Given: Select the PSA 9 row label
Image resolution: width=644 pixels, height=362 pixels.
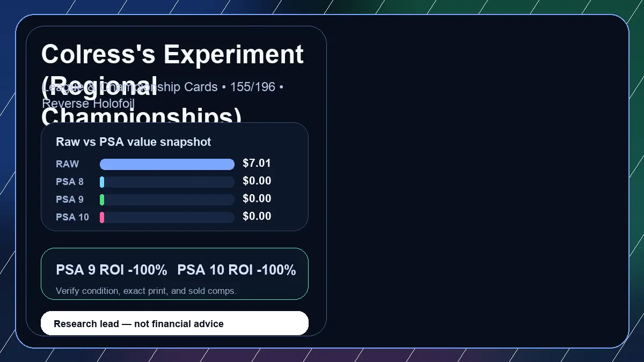Looking at the screenshot, I should (70, 200).
